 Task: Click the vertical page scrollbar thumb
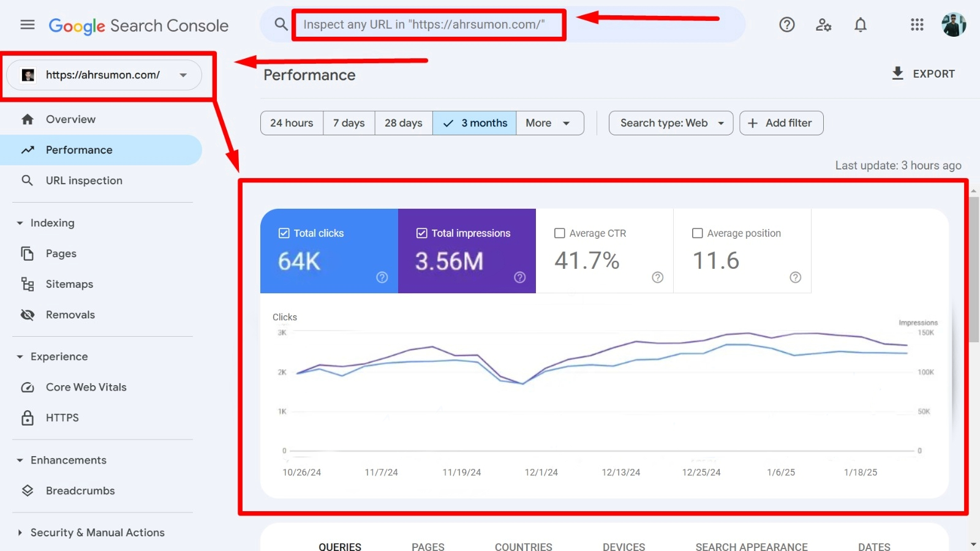tap(974, 269)
